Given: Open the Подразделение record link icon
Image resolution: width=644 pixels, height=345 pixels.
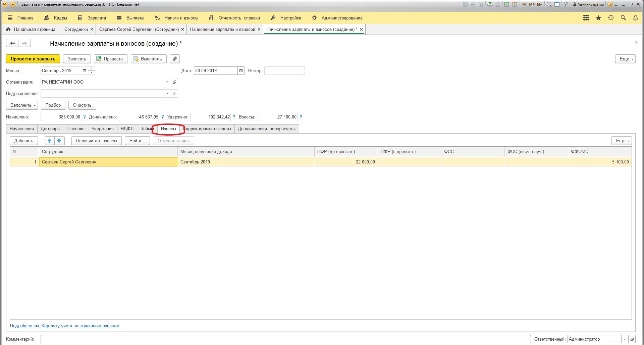Looking at the screenshot, I should click(174, 93).
